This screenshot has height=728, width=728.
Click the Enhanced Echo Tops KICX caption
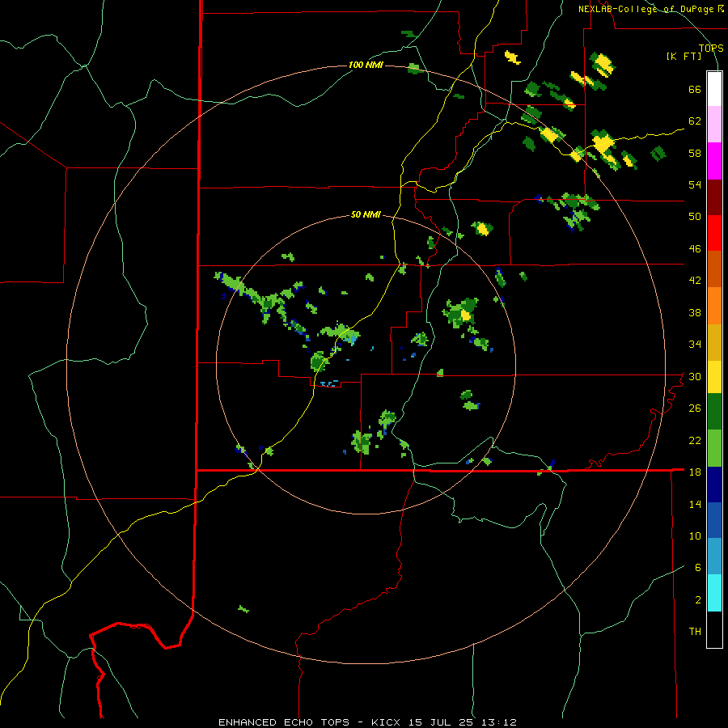367,722
